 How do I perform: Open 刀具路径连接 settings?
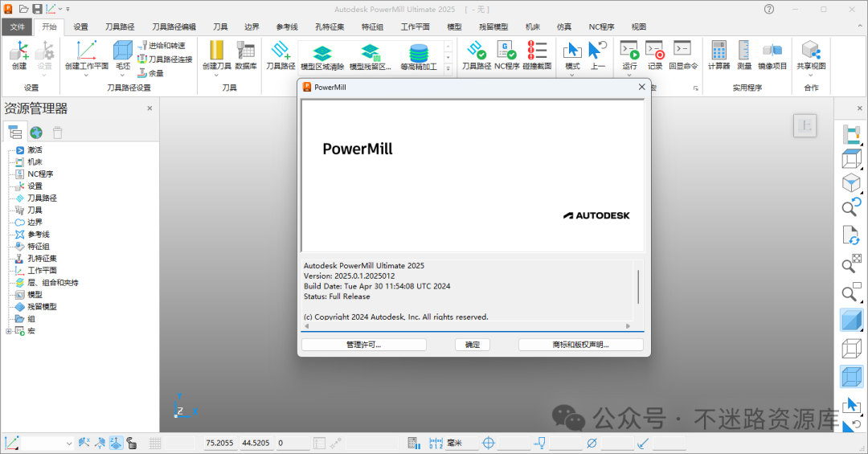[165, 59]
